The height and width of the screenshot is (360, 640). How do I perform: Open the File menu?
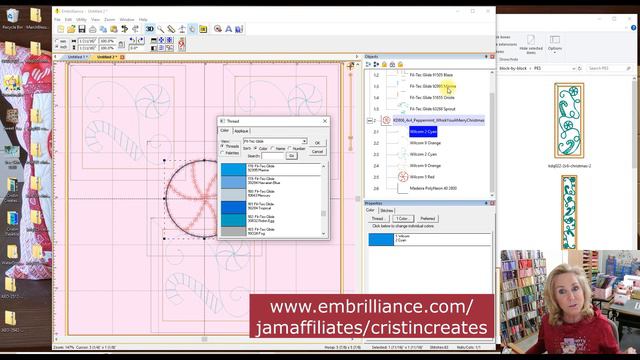click(x=58, y=20)
